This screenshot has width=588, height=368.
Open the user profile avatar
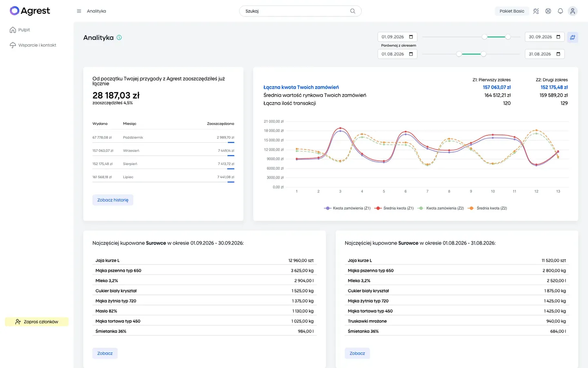[573, 11]
